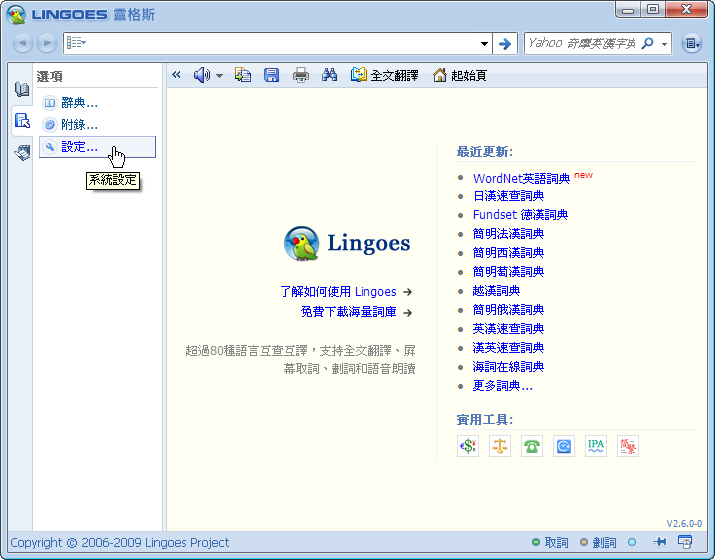This screenshot has height=560, width=715.
Task: Click the Lingoes parrot logo in the title bar
Action: [16, 15]
